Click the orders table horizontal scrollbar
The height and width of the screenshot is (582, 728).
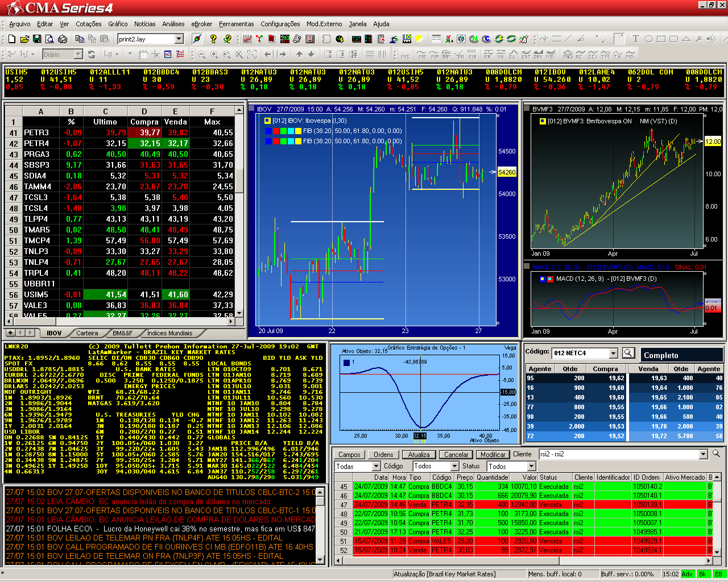523,561
